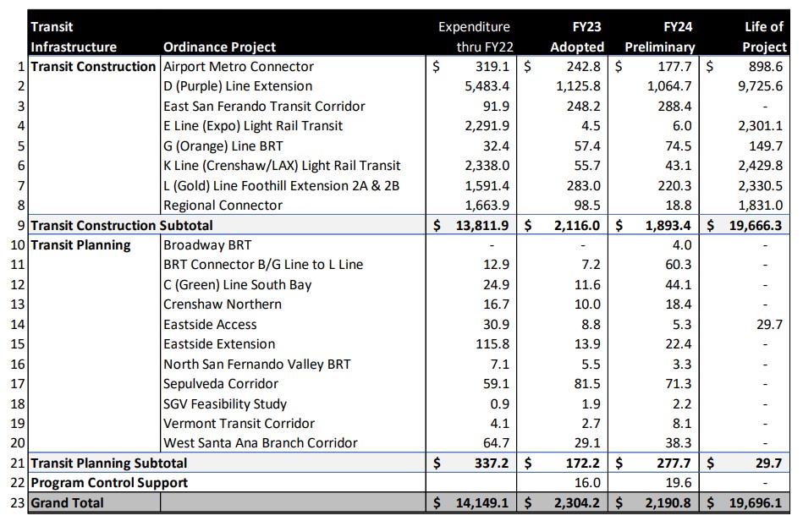Click the Broadway BRT project cell
Viewport: 803px width, 532px height.
click(207, 245)
